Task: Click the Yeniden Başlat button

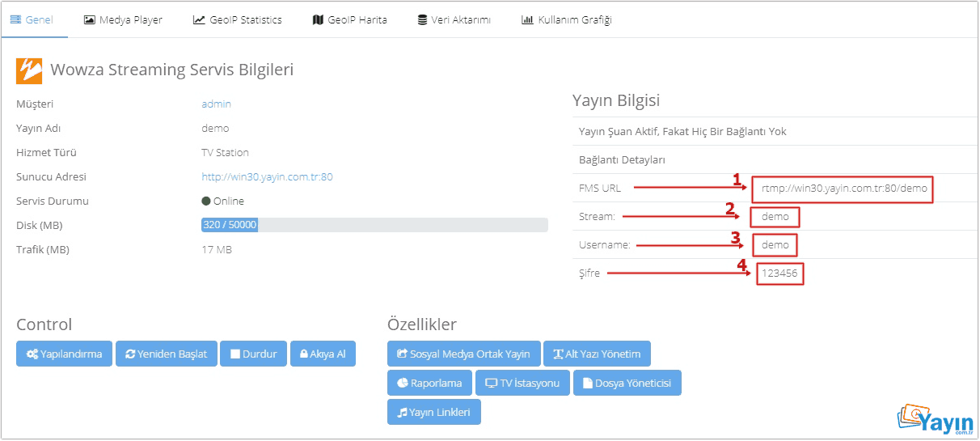Action: point(167,354)
